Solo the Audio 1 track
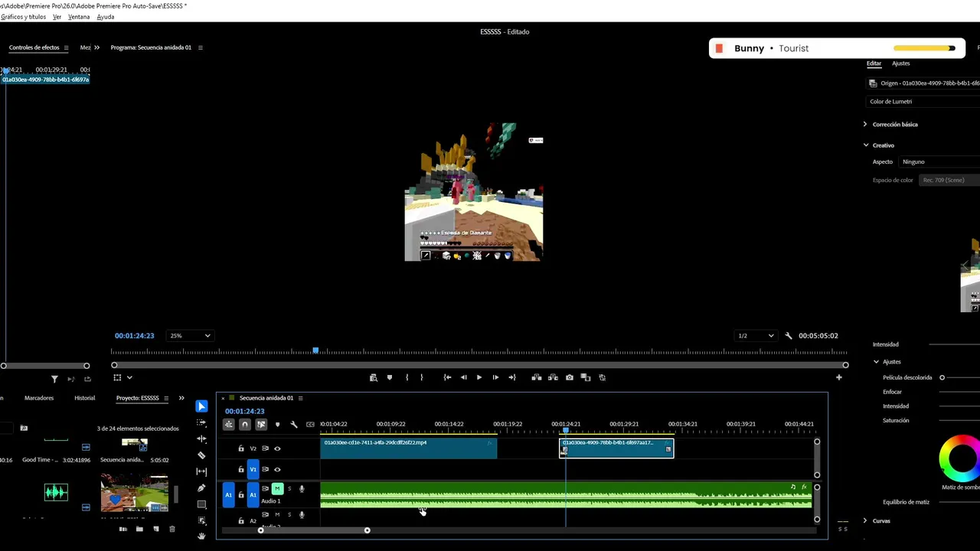 289,488
